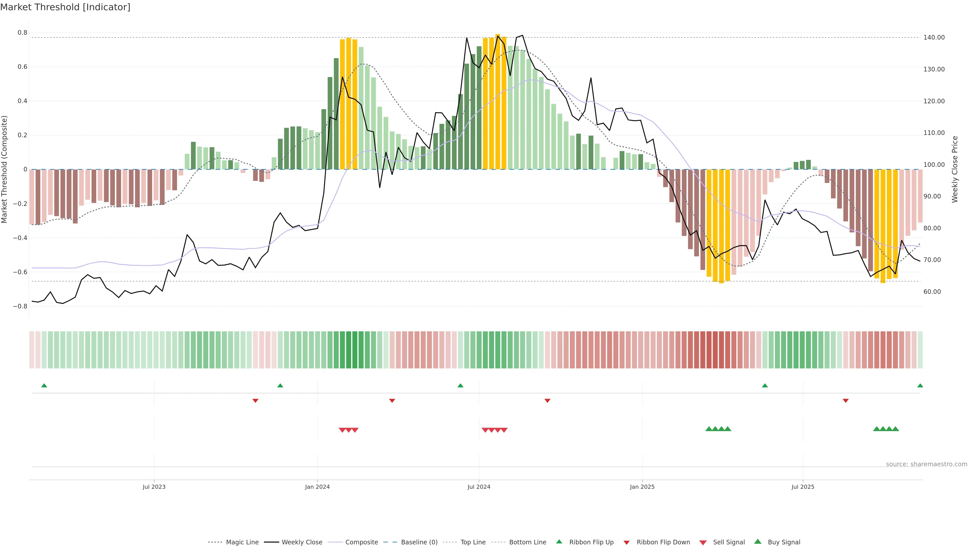
Task: Click the first green ribbon flip up marker
Action: (44, 386)
